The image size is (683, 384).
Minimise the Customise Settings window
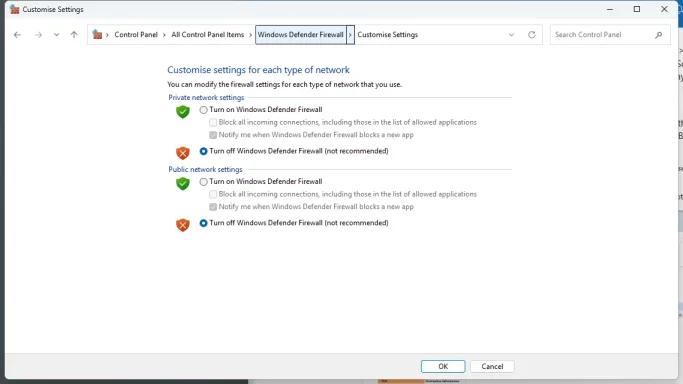(610, 9)
